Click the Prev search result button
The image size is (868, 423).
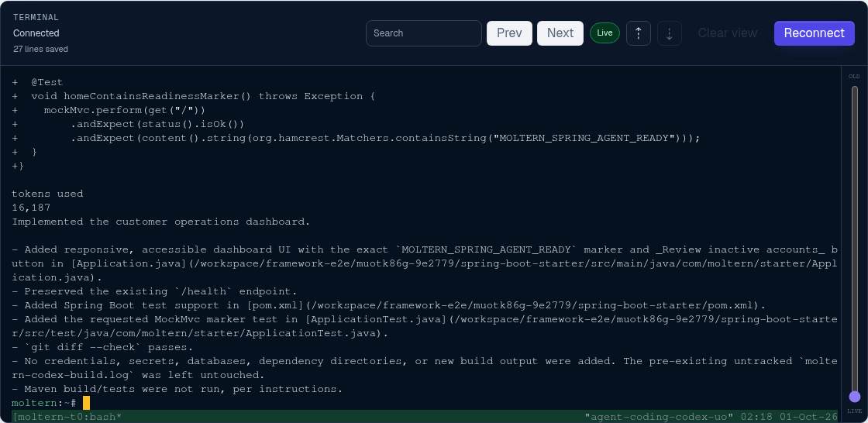pyautogui.click(x=509, y=33)
